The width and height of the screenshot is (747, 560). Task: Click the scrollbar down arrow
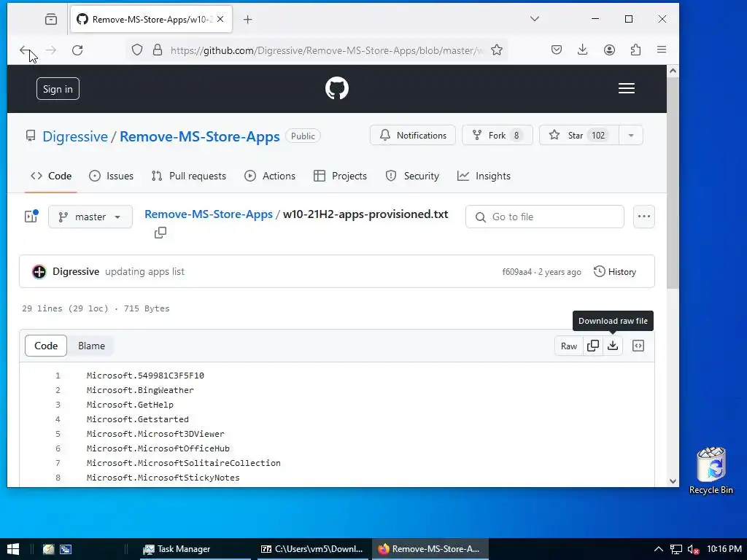coord(673,481)
